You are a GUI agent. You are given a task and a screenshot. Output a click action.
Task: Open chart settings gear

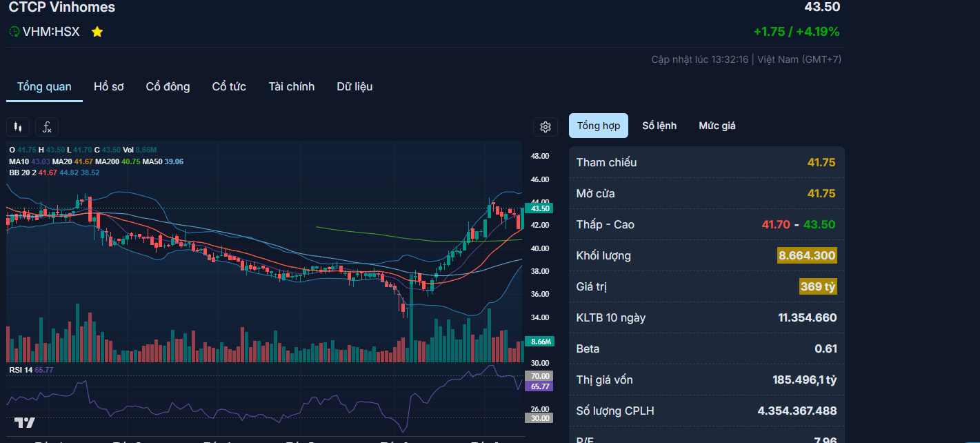545,127
